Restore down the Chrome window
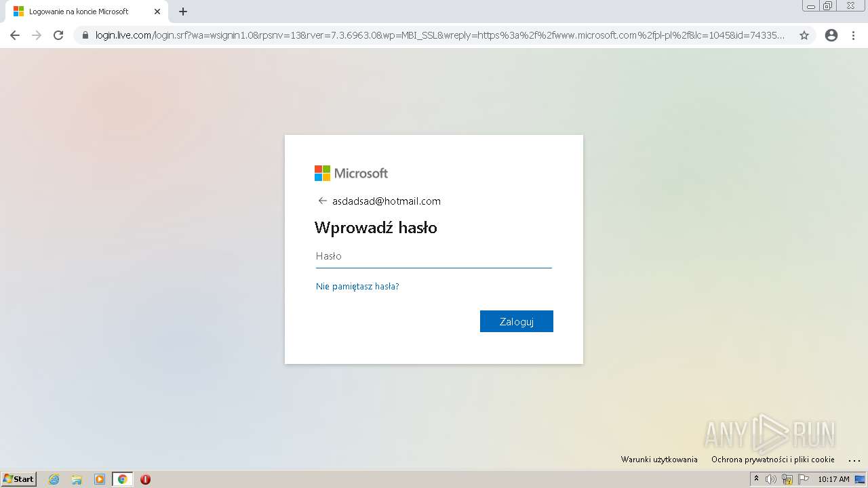 [827, 6]
